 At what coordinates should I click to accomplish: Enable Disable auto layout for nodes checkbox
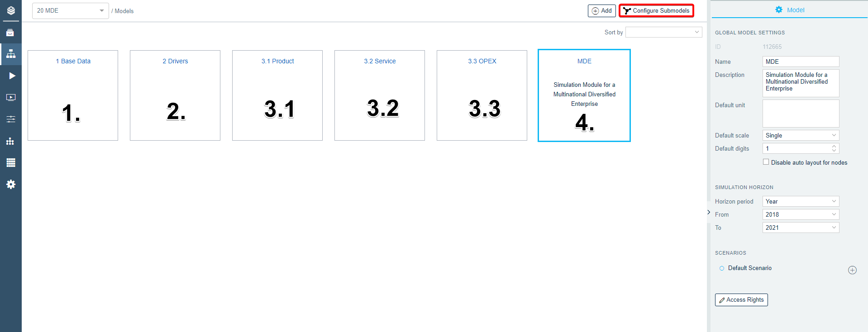click(766, 162)
